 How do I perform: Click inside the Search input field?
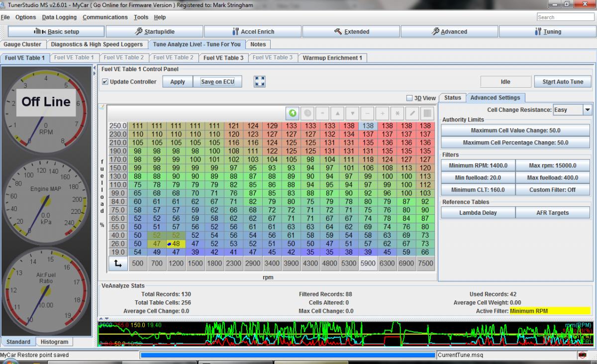point(566,17)
